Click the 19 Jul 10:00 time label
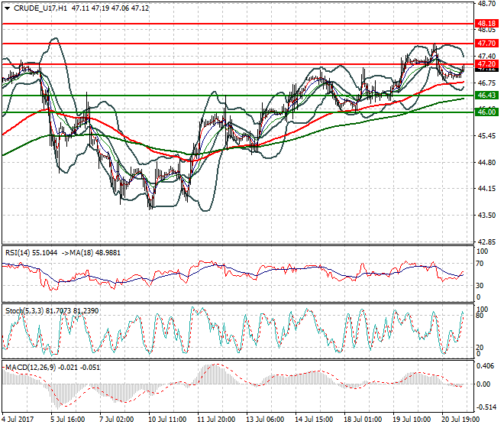Screen dimensions: 504x428 pyautogui.click(x=412, y=420)
